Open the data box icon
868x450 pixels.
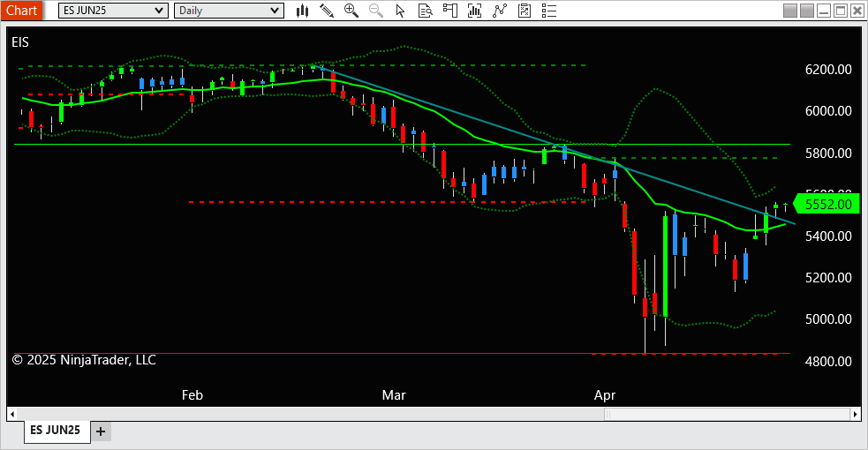point(425,11)
